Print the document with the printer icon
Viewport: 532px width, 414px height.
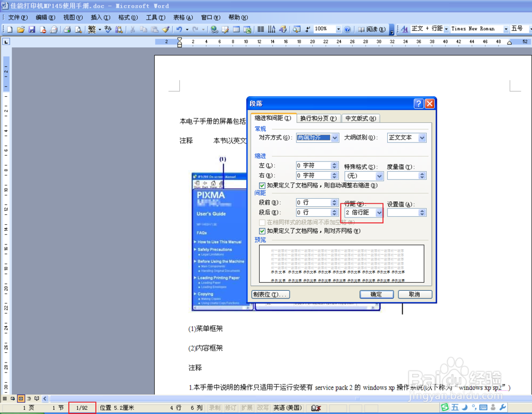(67, 30)
